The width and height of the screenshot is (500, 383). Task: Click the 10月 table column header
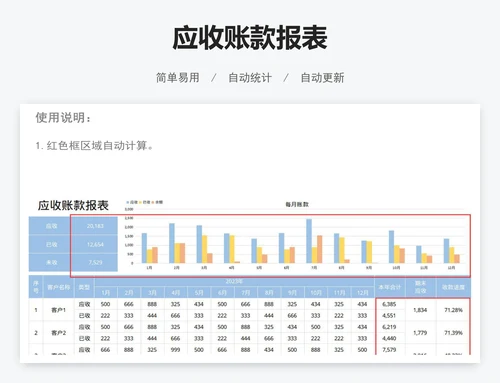(x=316, y=292)
